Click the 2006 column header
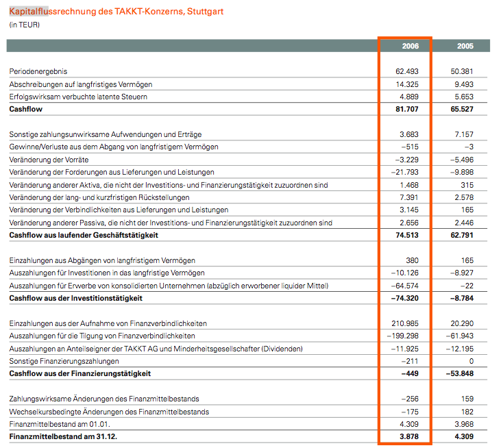Viewport: 503px width, 448px height. (x=410, y=46)
